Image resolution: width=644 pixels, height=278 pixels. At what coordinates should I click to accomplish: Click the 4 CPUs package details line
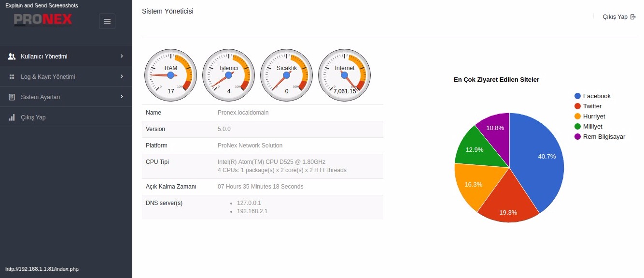(282, 170)
